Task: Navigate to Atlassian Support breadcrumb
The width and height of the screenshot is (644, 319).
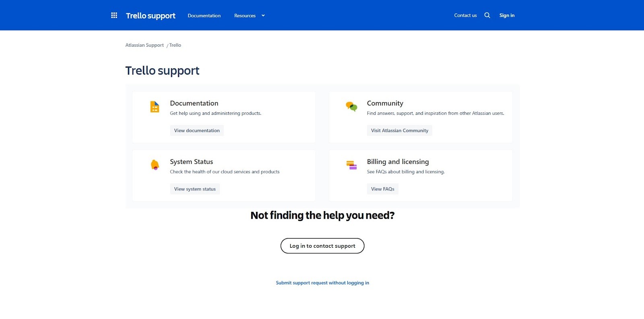Action: [x=144, y=45]
